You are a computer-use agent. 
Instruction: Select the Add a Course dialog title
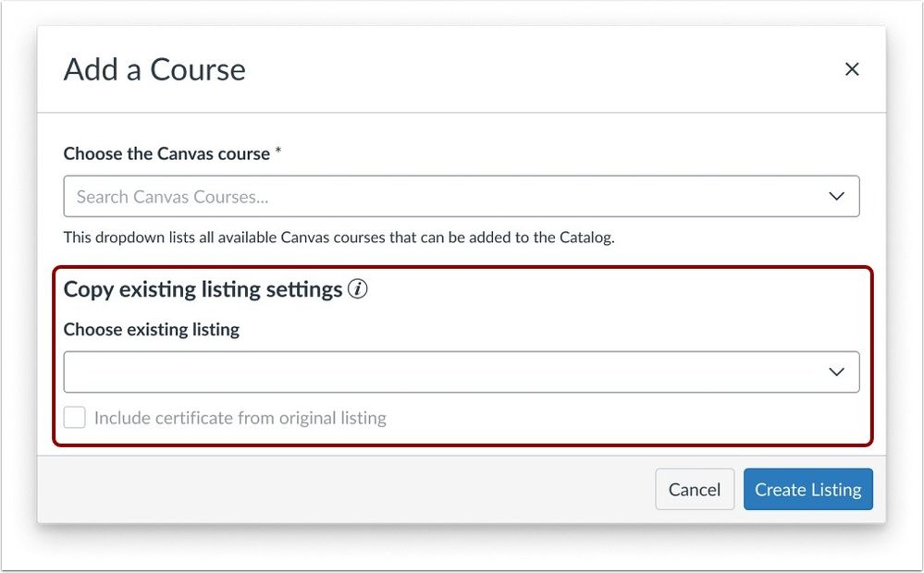tap(154, 68)
